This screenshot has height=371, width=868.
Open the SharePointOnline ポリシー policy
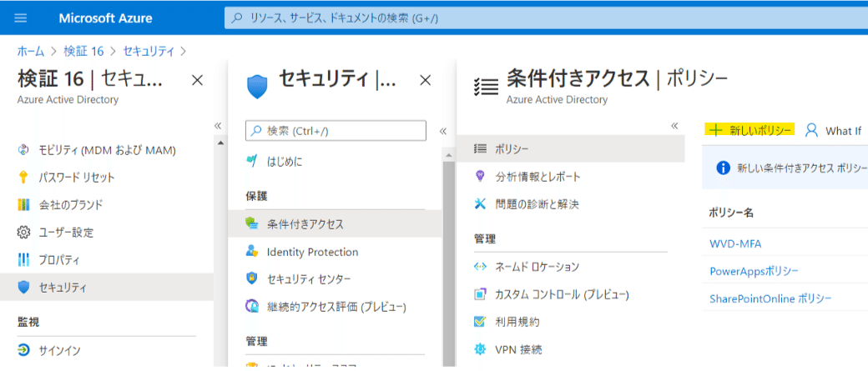[770, 298]
